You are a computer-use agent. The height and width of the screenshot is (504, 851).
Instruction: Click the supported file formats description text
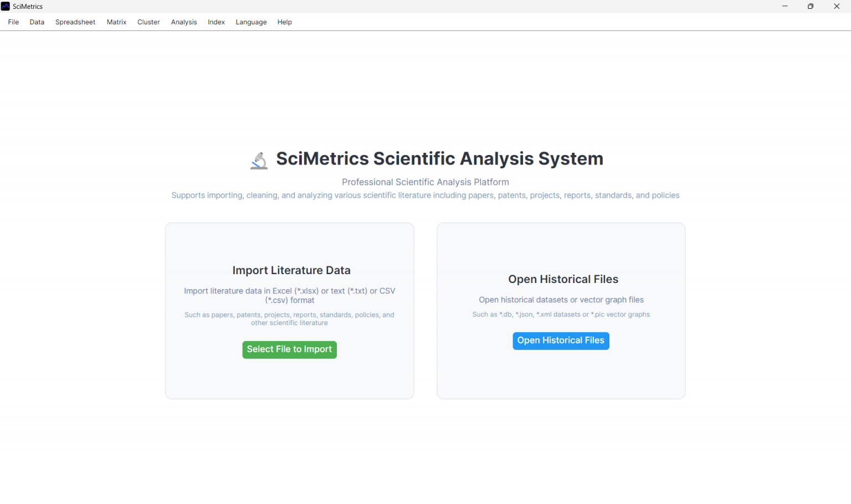tap(425, 195)
